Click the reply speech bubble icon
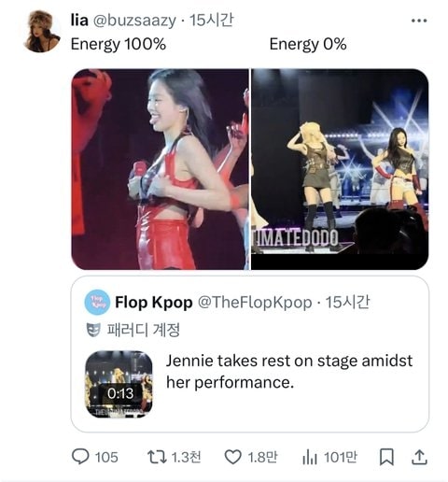 [80, 457]
